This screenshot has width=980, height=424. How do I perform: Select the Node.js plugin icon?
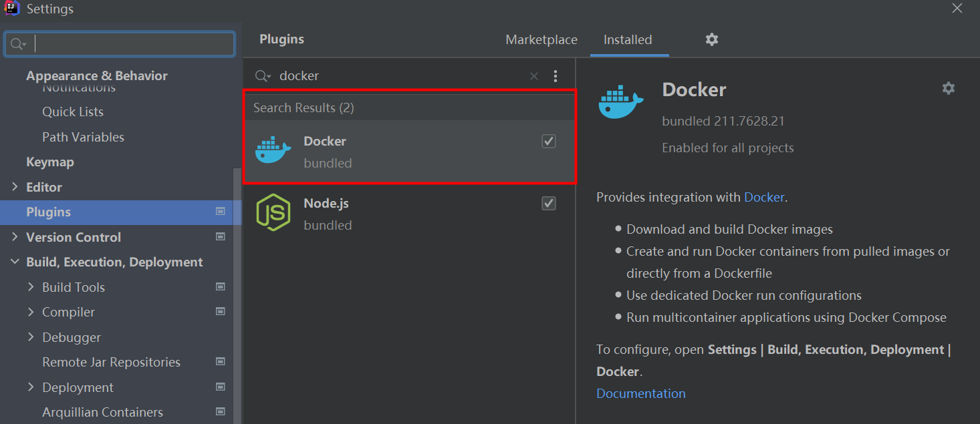[x=273, y=213]
